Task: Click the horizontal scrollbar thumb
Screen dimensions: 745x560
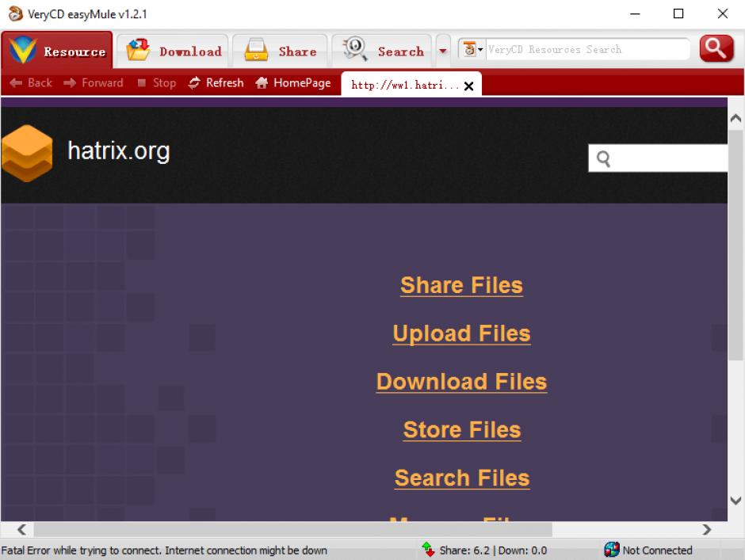Action: click(292, 529)
